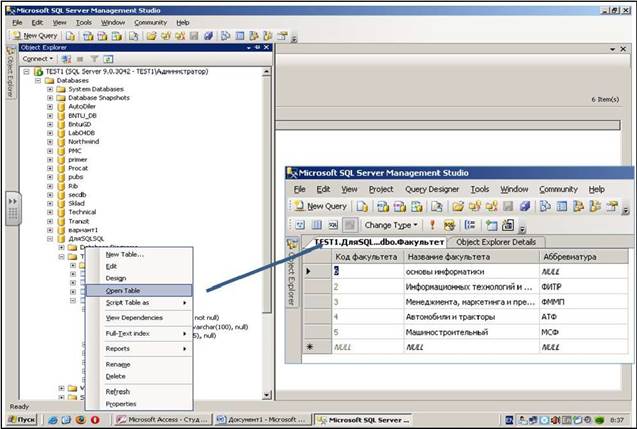637x429 pixels.
Task: Expand the Northwind database node
Action: pyautogui.click(x=50, y=142)
